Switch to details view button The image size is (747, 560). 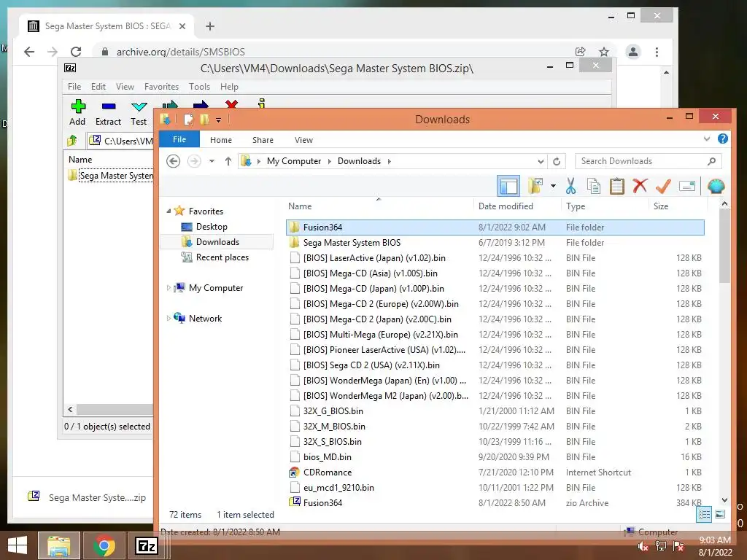click(x=704, y=514)
